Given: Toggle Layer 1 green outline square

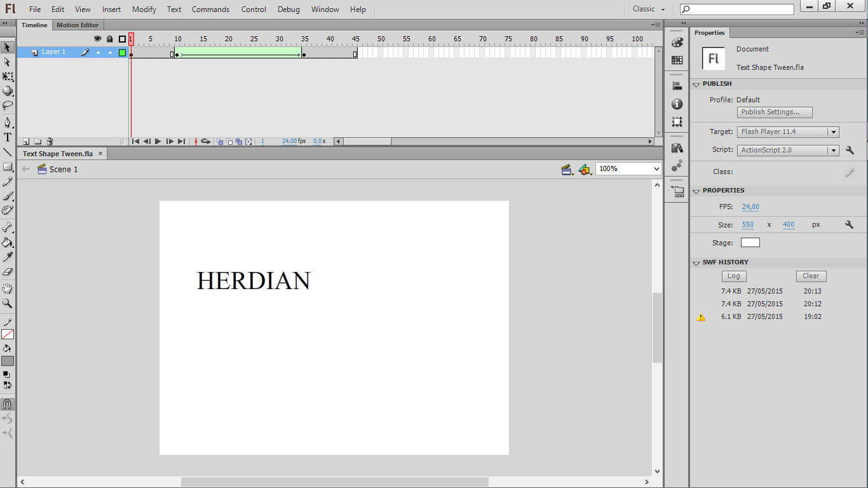Looking at the screenshot, I should coord(122,52).
